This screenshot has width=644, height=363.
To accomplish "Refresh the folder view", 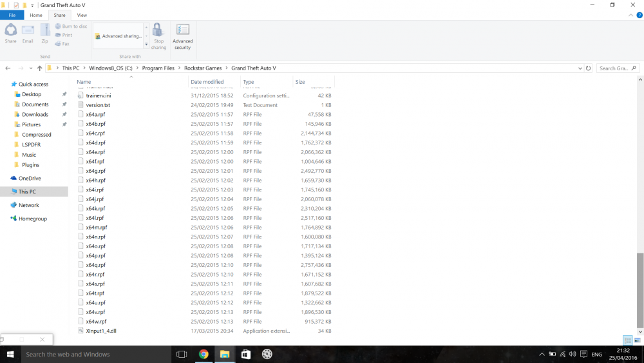I will coord(588,68).
